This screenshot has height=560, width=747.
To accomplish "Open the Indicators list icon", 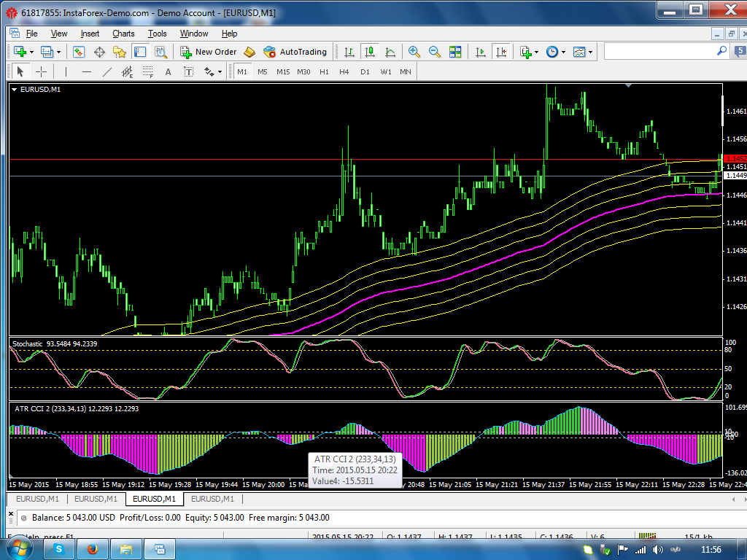I will (525, 52).
